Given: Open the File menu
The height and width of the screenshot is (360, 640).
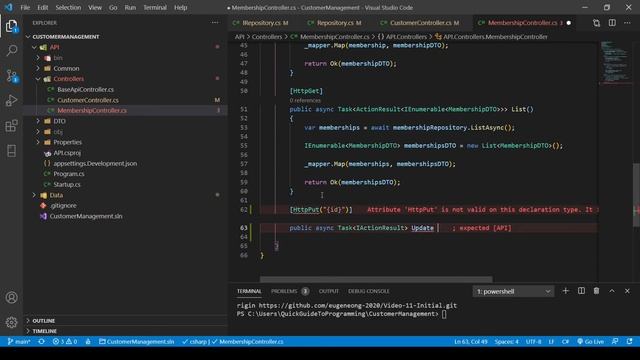Looking at the screenshot, I should 25,7.
